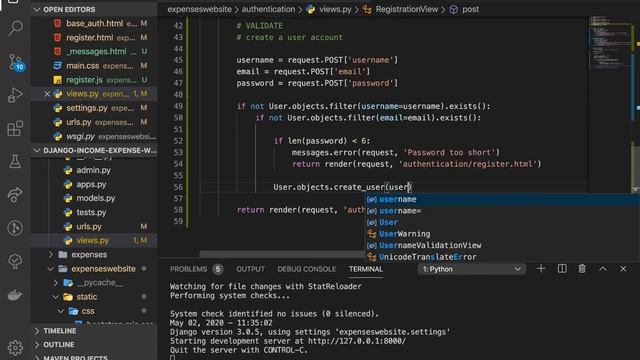Image resolution: width=640 pixels, height=360 pixels.
Task: Open the Extensions view
Action: click(x=15, y=129)
